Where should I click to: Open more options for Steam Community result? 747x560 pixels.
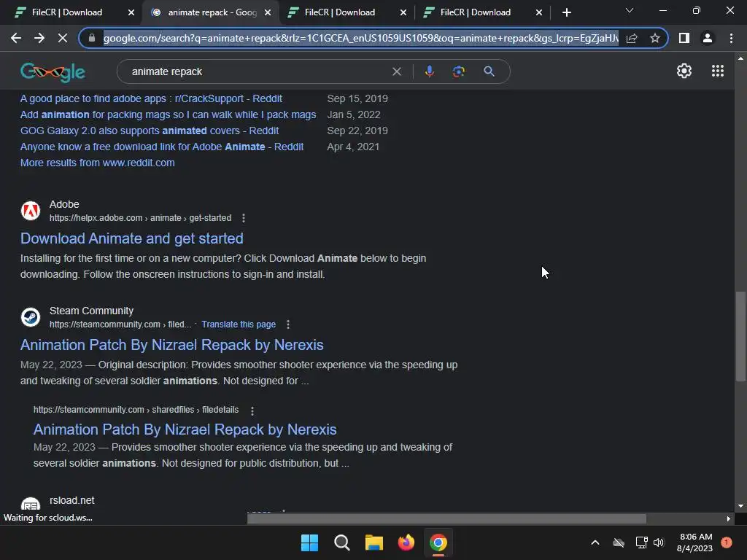click(287, 324)
